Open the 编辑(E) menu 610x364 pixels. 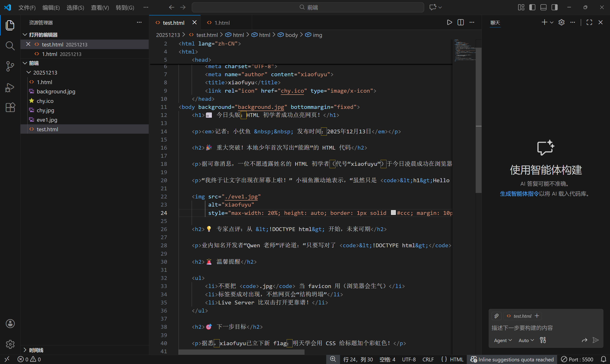tap(51, 8)
